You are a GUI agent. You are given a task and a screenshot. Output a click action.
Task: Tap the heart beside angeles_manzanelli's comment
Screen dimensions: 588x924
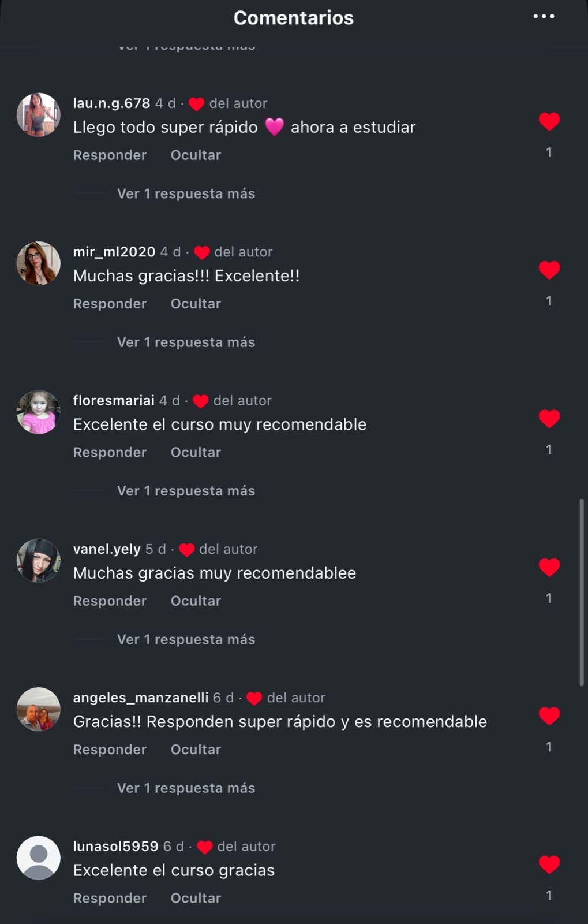549,716
